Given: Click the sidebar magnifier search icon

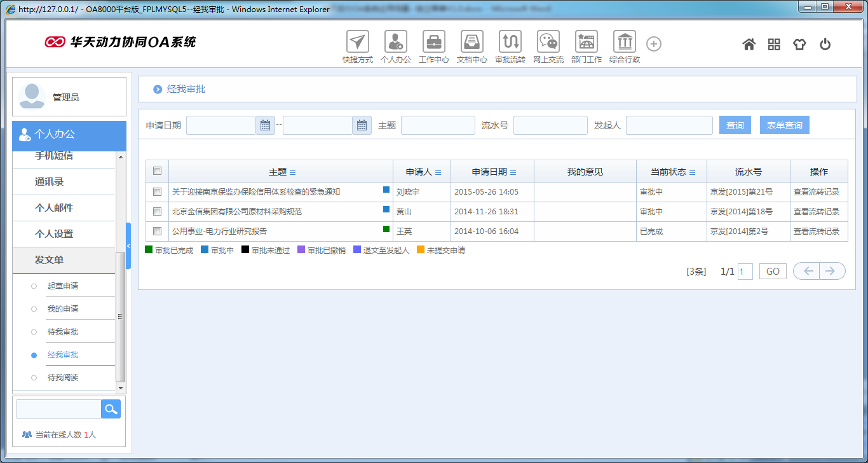Looking at the screenshot, I should (111, 409).
